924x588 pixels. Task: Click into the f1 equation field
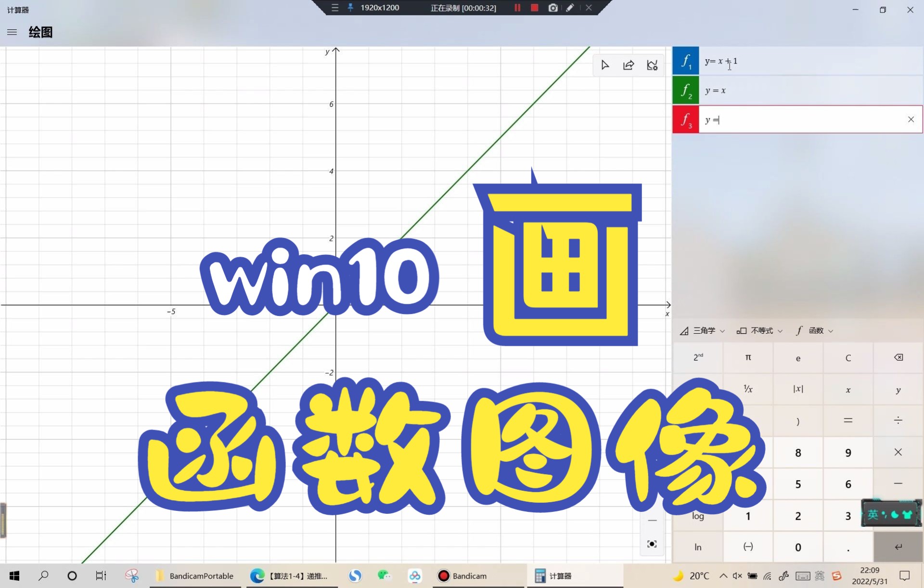point(808,61)
